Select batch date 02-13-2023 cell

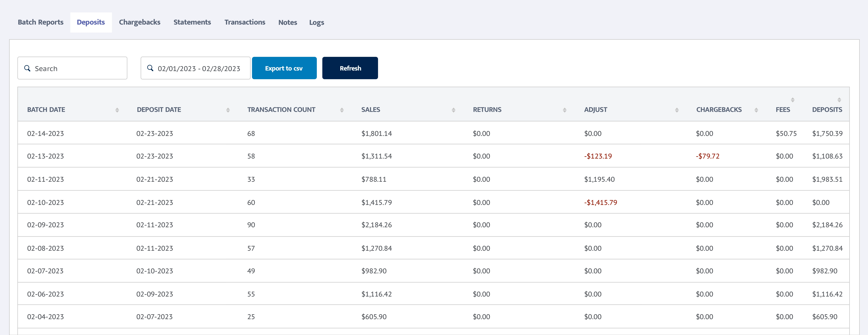45,156
